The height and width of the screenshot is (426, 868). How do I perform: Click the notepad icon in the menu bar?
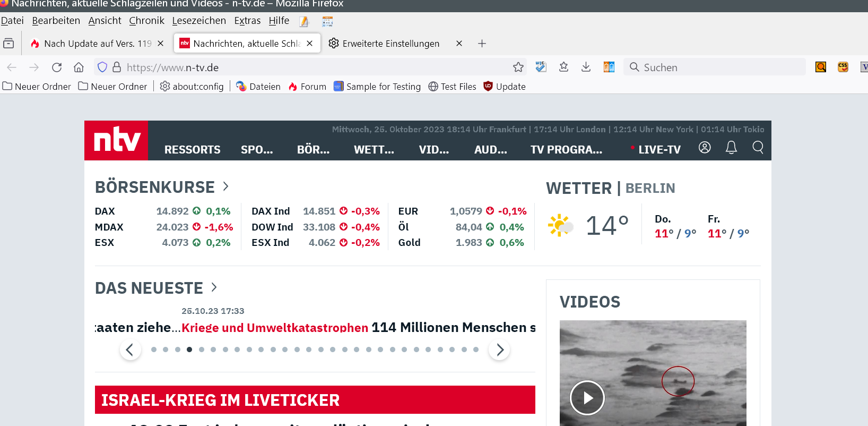[x=304, y=22]
